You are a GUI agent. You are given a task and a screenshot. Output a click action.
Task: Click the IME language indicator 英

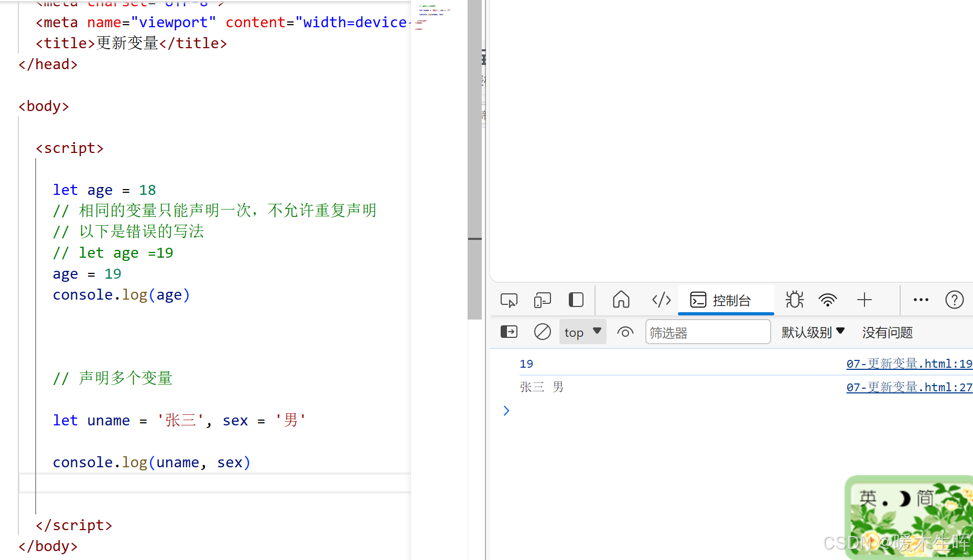pos(868,498)
